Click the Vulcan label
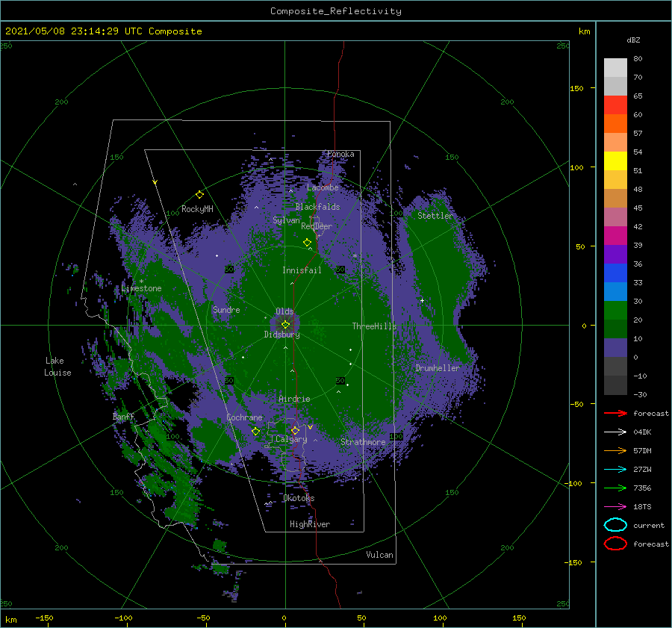The width and height of the screenshot is (672, 628). [379, 555]
